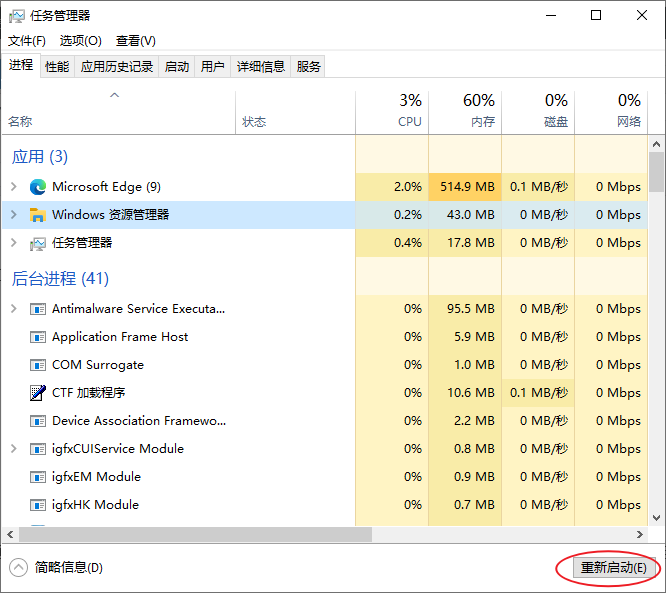Click the 后台进程 (41) group heading

tap(60, 279)
